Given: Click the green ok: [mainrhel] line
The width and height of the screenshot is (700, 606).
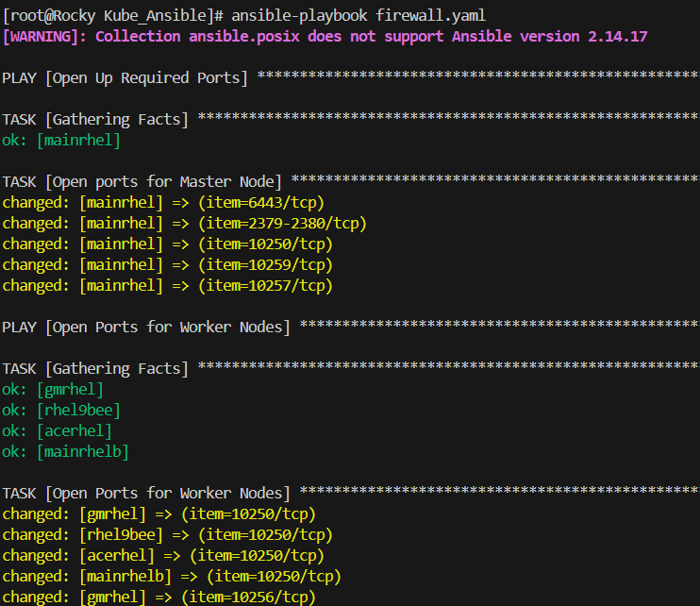Looking at the screenshot, I should click(x=61, y=140).
